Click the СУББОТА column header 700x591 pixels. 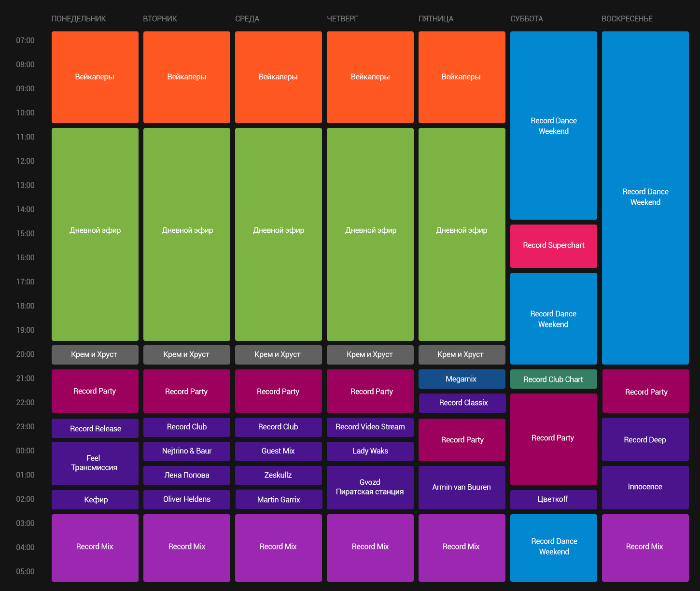(527, 19)
